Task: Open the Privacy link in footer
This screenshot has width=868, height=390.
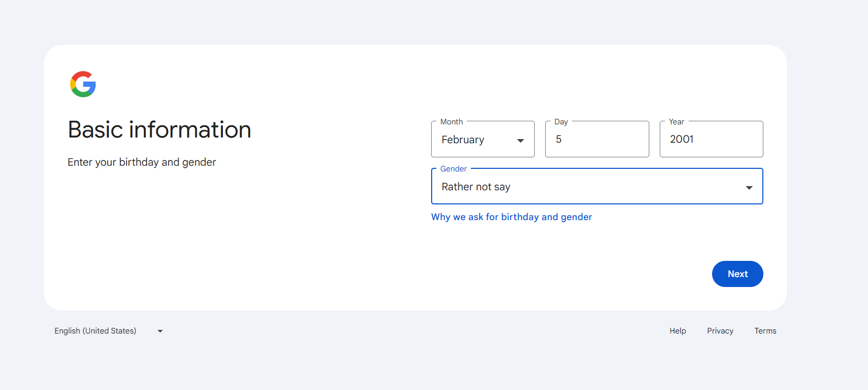Action: (720, 331)
